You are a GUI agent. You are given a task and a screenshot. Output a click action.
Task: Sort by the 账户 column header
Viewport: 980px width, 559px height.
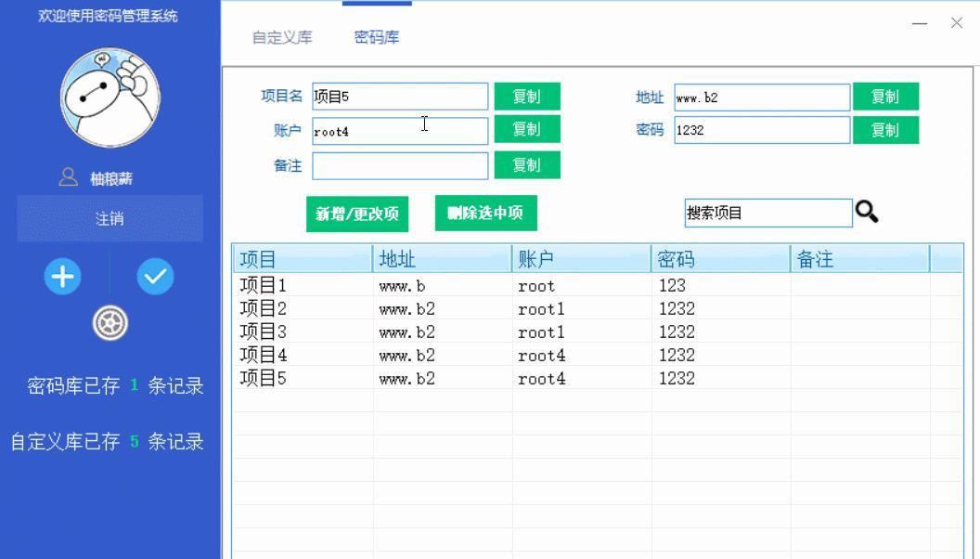(582, 259)
